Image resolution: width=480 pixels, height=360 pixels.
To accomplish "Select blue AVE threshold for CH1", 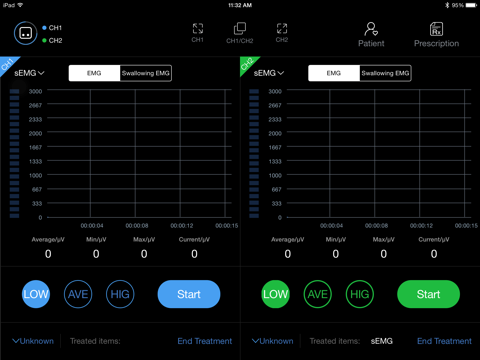I will tap(78, 294).
